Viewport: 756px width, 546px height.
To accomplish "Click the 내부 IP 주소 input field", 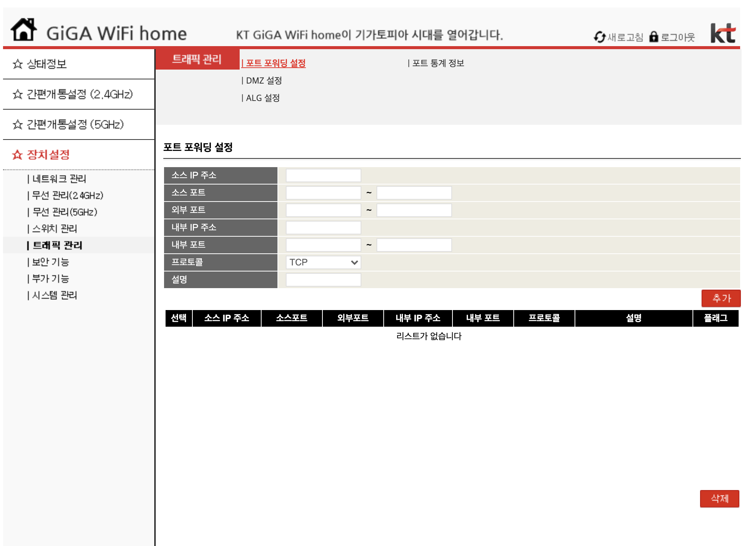I will click(x=323, y=228).
